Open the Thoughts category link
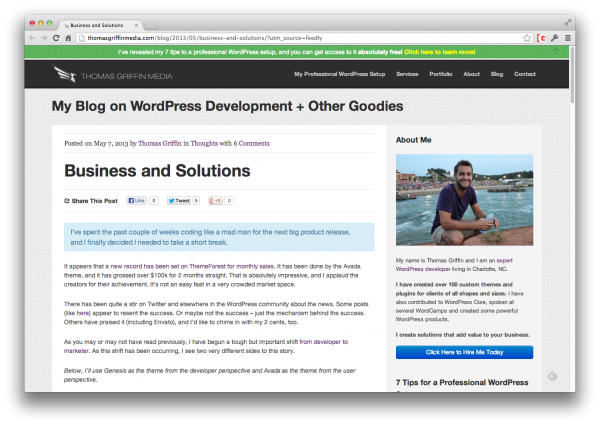 [204, 144]
